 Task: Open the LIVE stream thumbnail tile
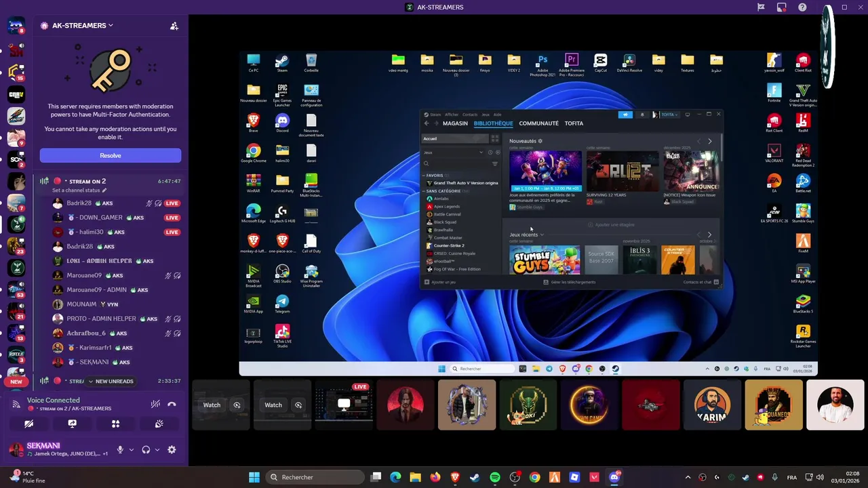(344, 405)
